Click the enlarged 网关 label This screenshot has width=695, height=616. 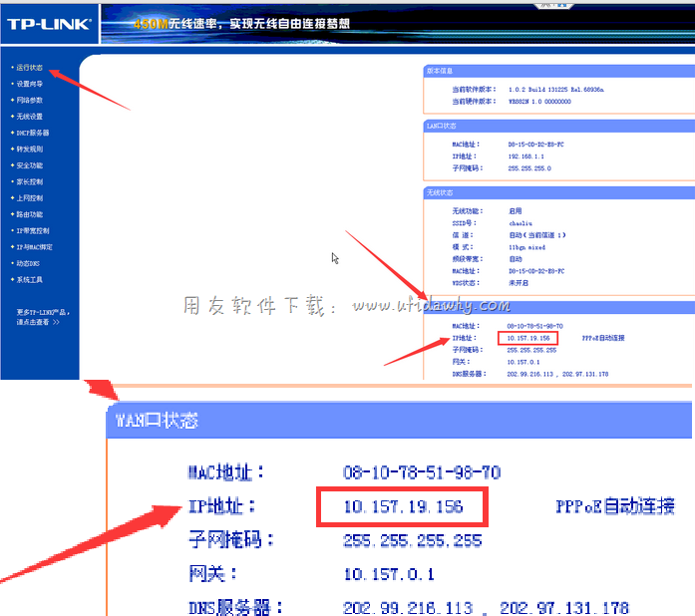point(211,574)
